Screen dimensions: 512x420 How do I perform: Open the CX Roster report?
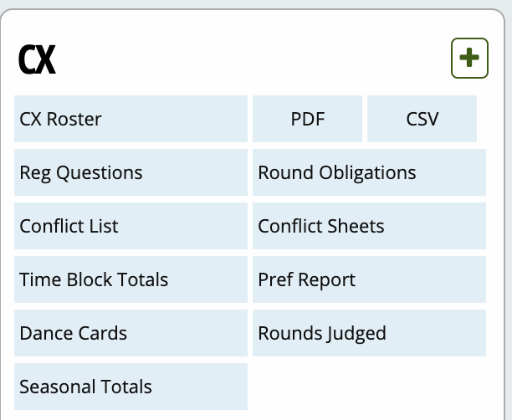pos(131,119)
